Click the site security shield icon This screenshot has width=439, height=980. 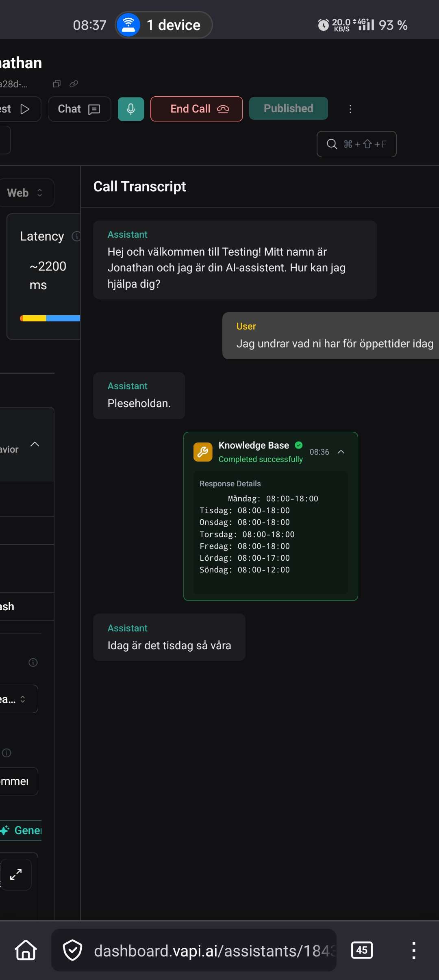coord(73,950)
